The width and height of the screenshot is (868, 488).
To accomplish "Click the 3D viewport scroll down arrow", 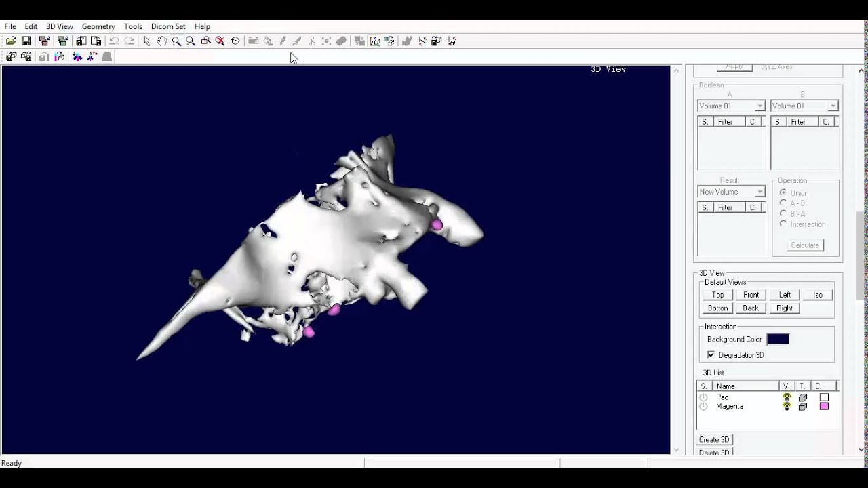I will (x=676, y=449).
